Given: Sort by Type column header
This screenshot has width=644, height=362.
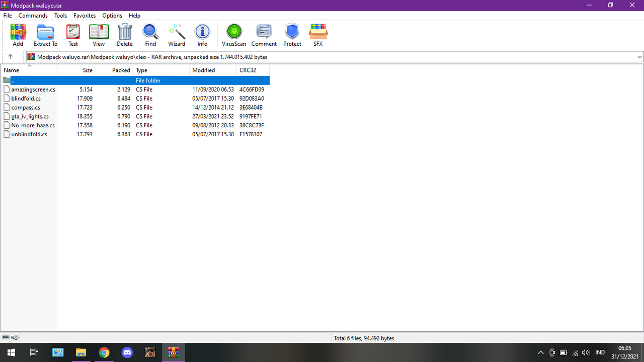Looking at the screenshot, I should (161, 70).
